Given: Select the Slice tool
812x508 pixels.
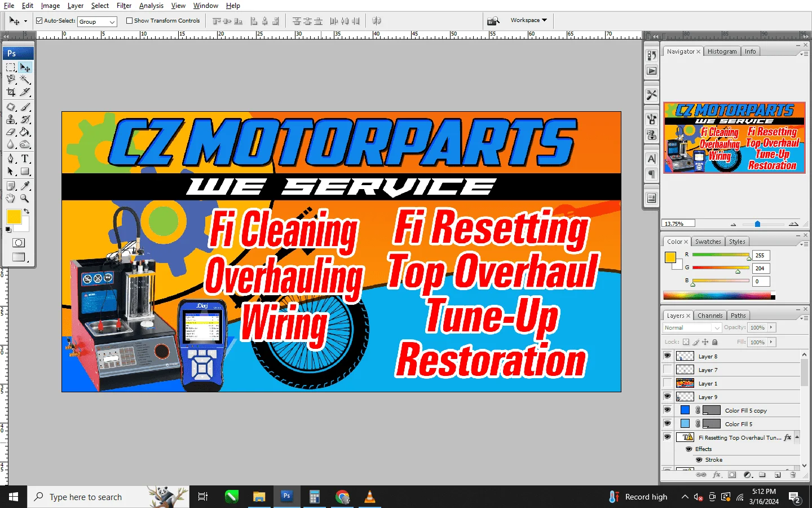Looking at the screenshot, I should click(25, 92).
